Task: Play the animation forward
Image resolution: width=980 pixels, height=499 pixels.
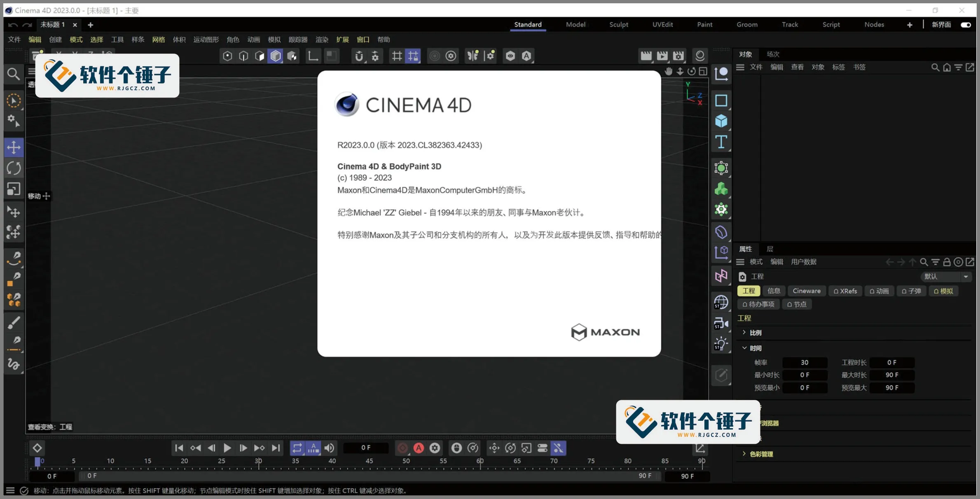Action: click(227, 448)
